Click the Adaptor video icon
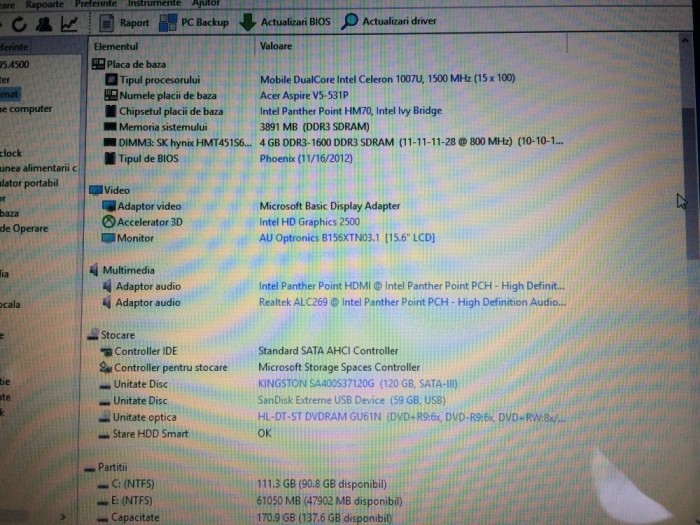 [x=108, y=206]
